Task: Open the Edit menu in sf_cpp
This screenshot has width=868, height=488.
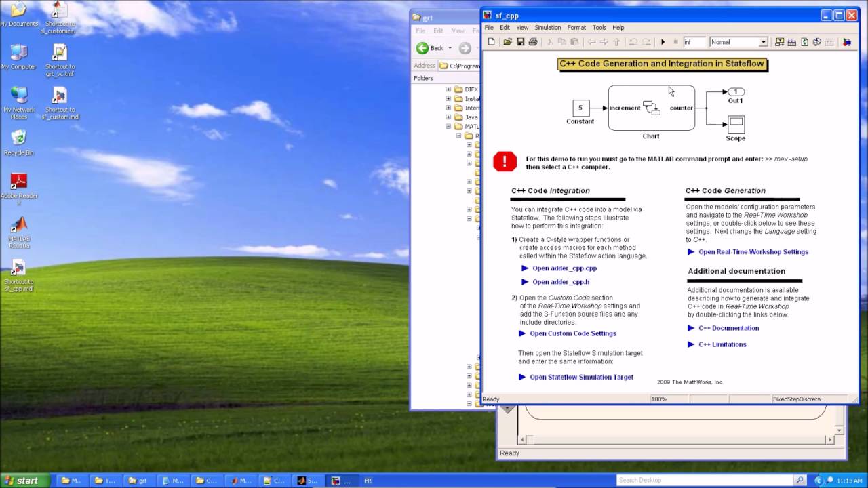Action: coord(505,28)
